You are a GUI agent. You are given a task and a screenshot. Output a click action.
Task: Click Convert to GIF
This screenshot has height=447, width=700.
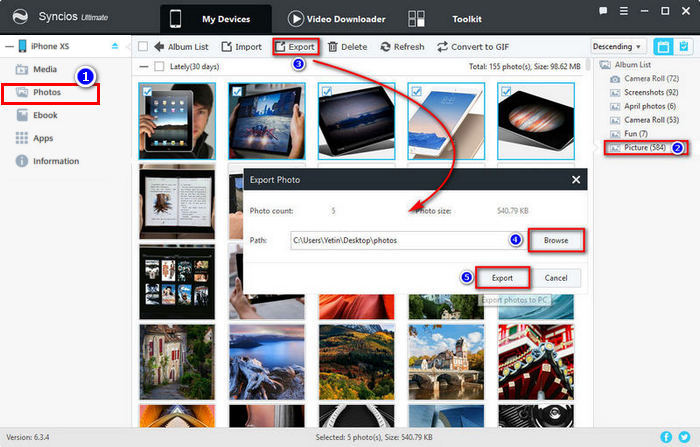coord(473,46)
